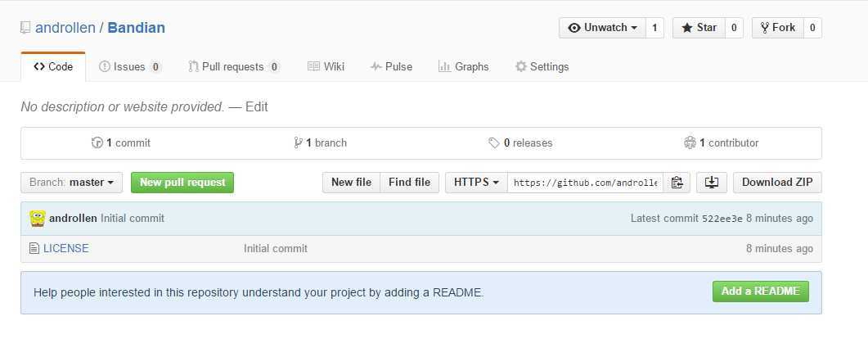Open the commit hash 522ee3e
The image size is (868, 339).
pos(722,219)
